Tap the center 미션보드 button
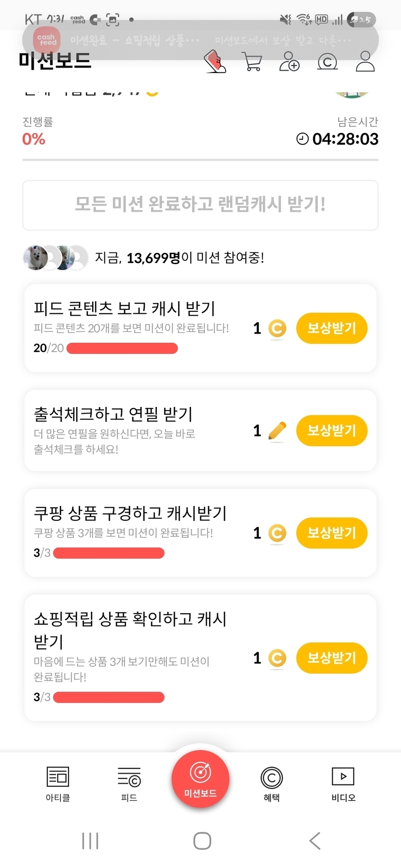 click(x=200, y=778)
